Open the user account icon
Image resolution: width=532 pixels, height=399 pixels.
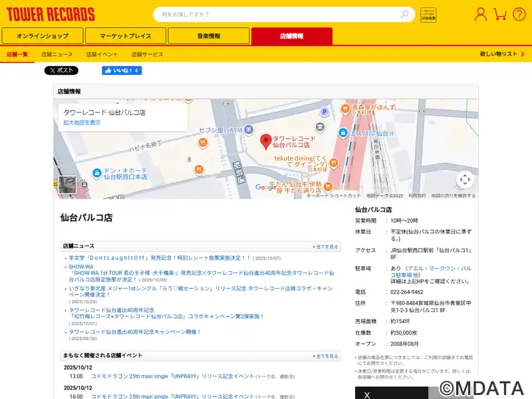tap(481, 14)
